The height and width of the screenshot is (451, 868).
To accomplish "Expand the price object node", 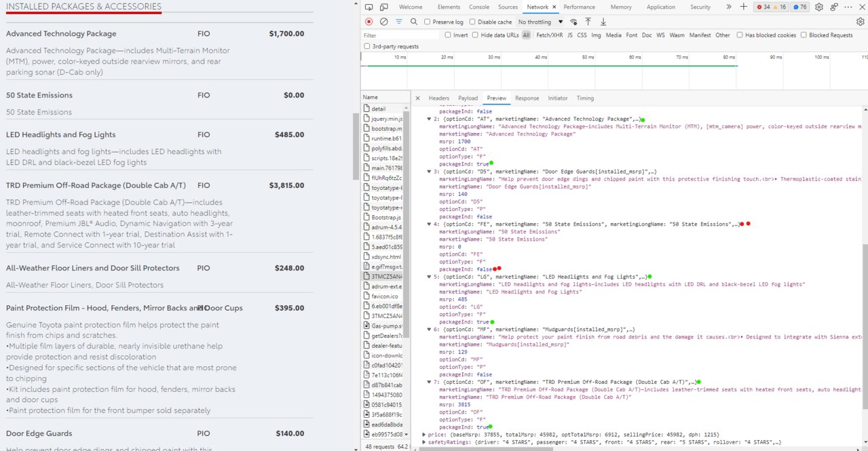I will coord(424,434).
